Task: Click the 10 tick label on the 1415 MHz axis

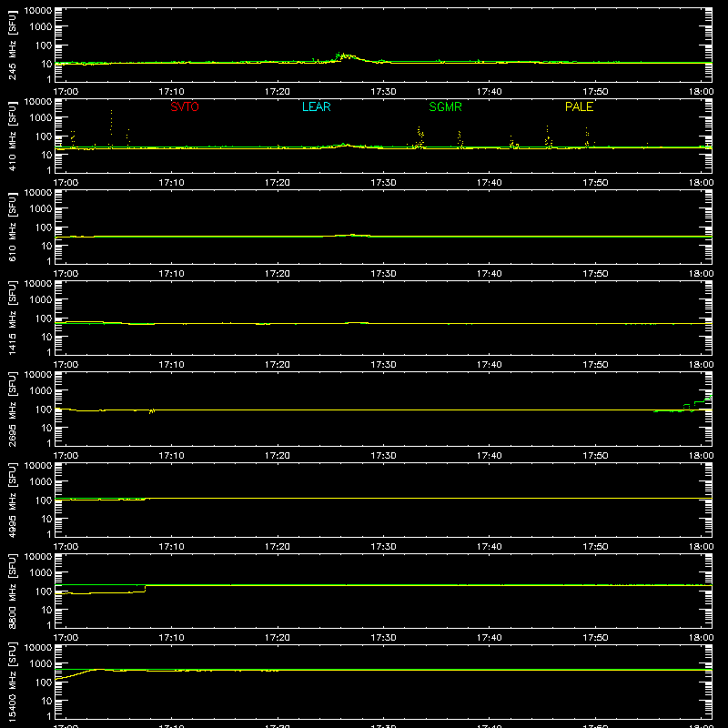Action: 46,337
